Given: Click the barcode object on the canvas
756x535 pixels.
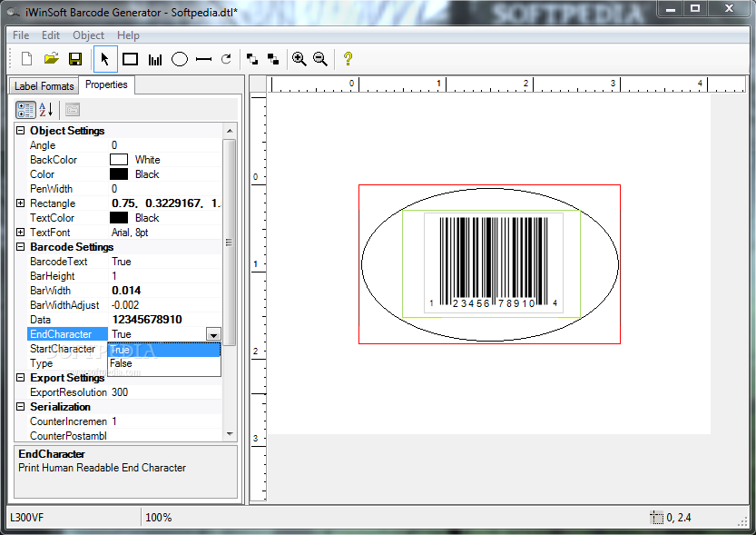Looking at the screenshot, I should tap(493, 263).
